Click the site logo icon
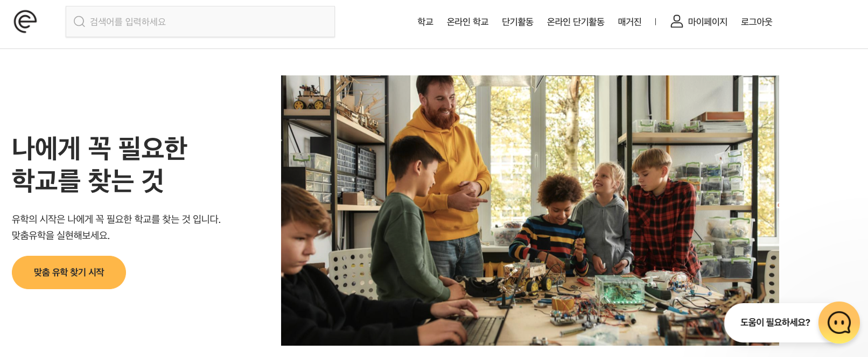 [25, 22]
